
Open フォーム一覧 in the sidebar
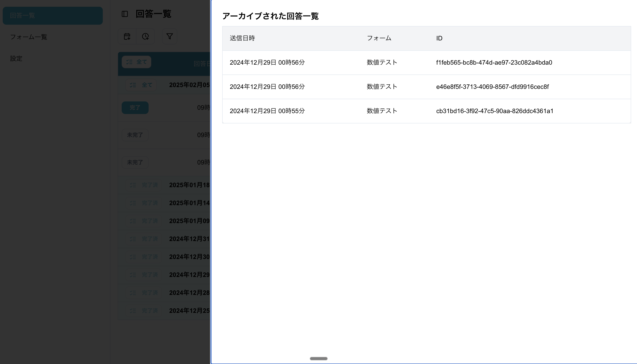(29, 37)
